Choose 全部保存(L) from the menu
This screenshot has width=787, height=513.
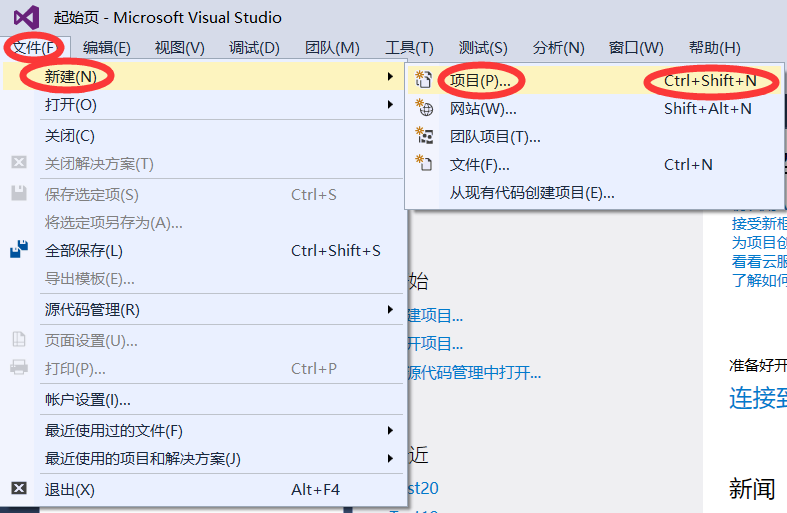coord(203,250)
